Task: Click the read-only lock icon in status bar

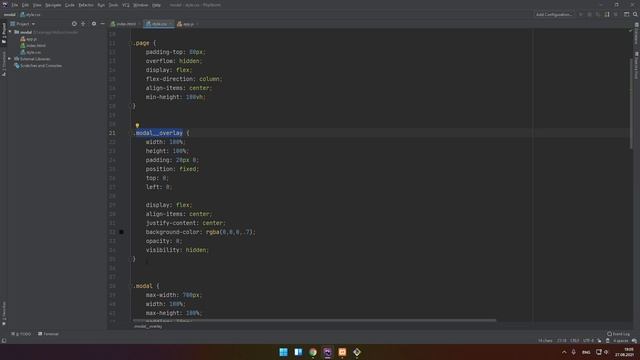Action: [607, 341]
